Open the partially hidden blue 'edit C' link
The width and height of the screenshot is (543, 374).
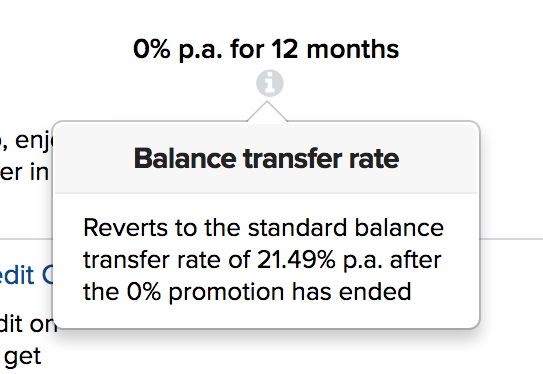(26, 275)
